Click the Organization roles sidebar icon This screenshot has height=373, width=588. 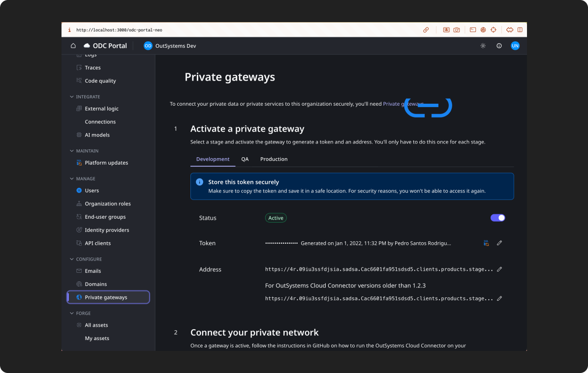click(x=79, y=204)
